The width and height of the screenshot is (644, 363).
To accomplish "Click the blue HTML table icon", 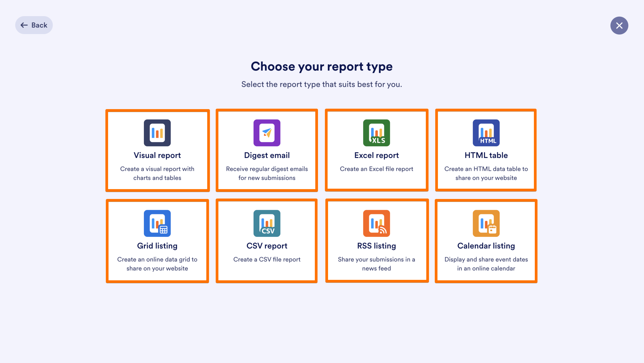I will (486, 133).
